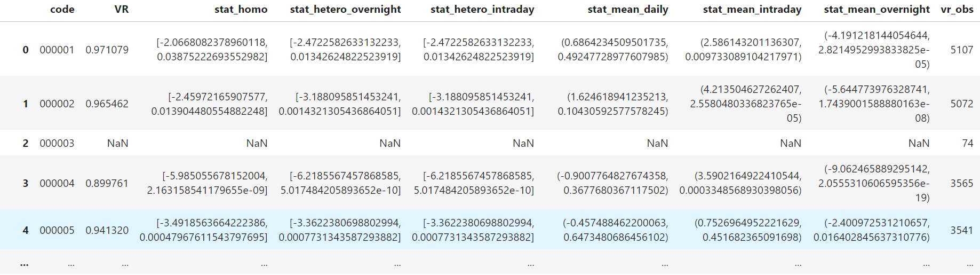The height and width of the screenshot is (275, 980).
Task: Select the 'stat_hetero_overnight' column header
Action: click(x=345, y=10)
